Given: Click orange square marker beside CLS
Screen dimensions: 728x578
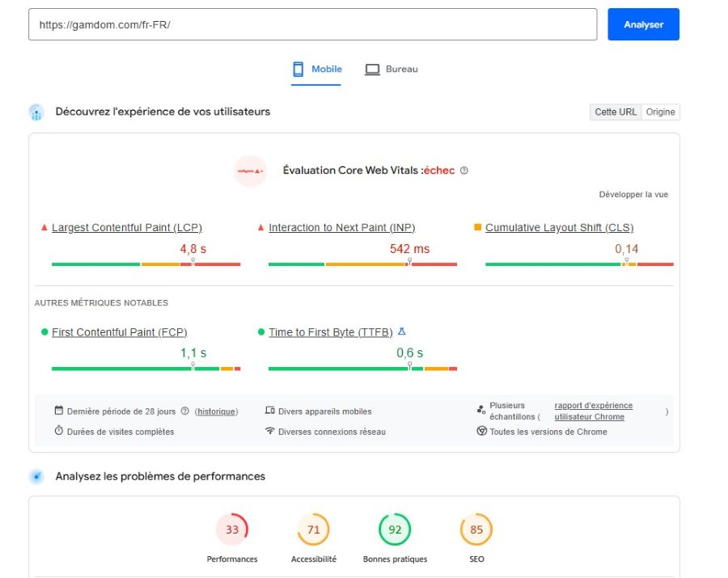Looking at the screenshot, I should pos(477,227).
